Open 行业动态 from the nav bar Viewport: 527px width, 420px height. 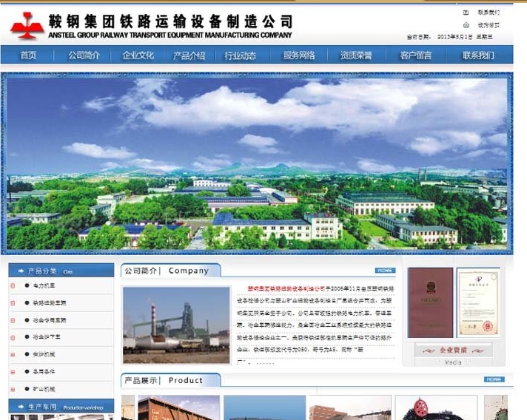[241, 55]
